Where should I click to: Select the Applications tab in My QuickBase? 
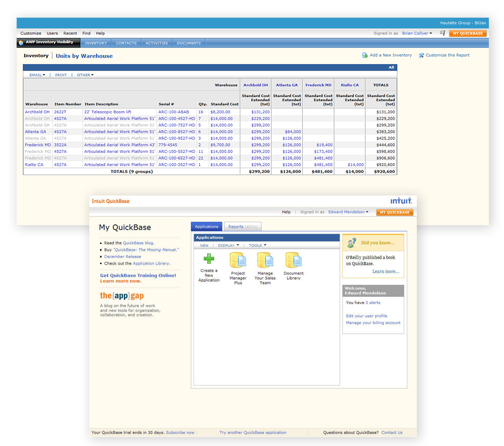[206, 227]
